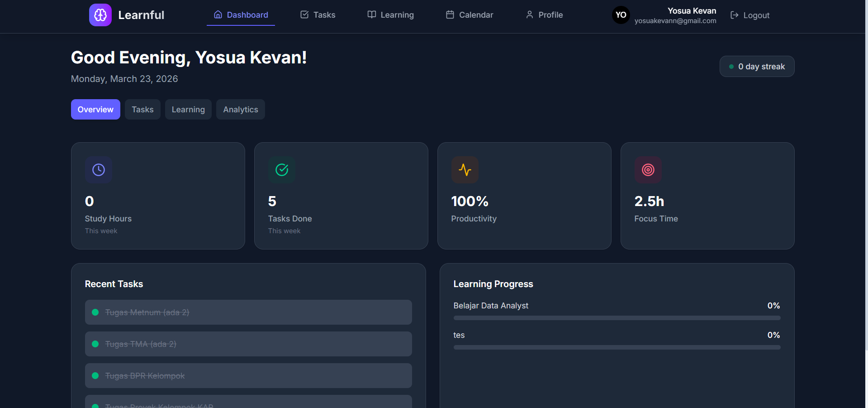Click the clock icon on Study Hours card
Image resolution: width=868 pixels, height=408 pixels.
99,170
